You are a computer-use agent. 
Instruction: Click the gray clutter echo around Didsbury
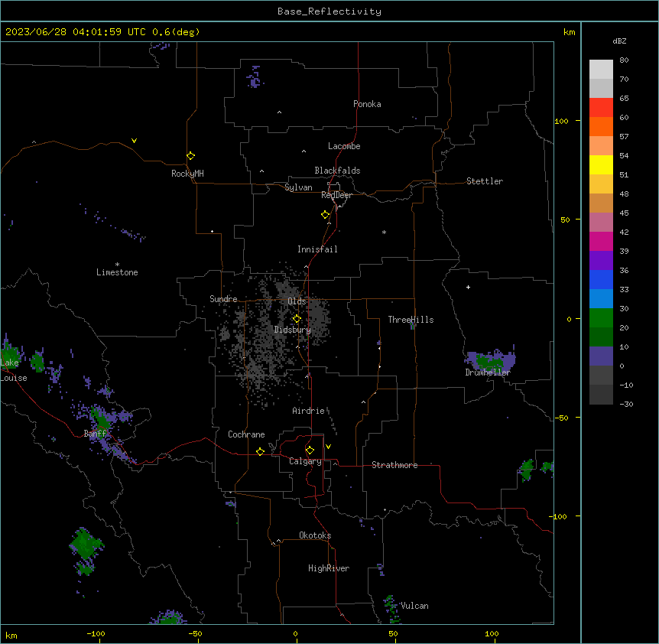point(269,337)
